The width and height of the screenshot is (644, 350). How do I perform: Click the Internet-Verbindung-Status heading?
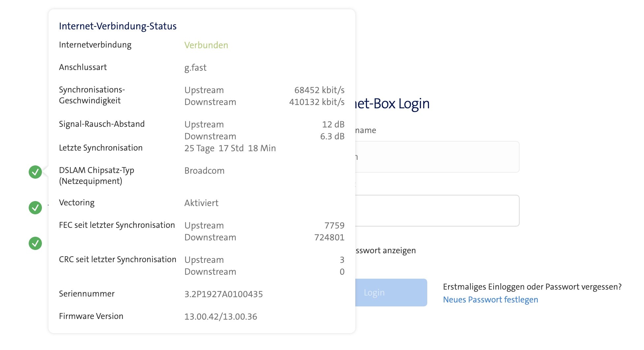pyautogui.click(x=117, y=26)
